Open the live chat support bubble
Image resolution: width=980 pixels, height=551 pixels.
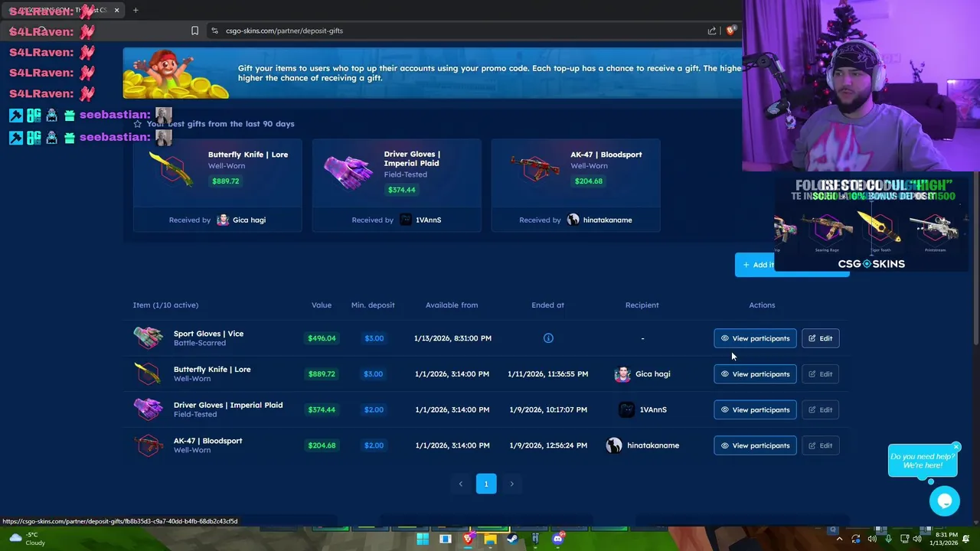pos(945,501)
